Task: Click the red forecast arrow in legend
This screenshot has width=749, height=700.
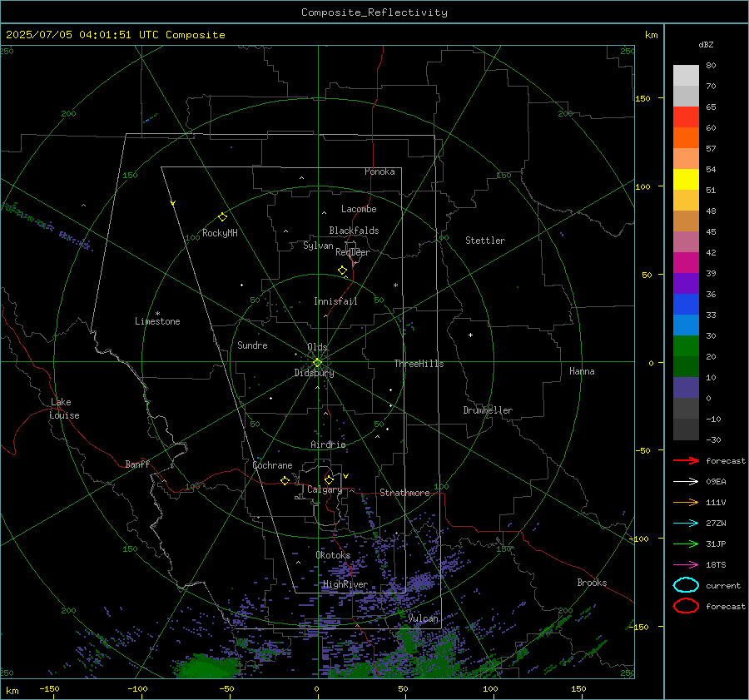Action: (x=686, y=460)
